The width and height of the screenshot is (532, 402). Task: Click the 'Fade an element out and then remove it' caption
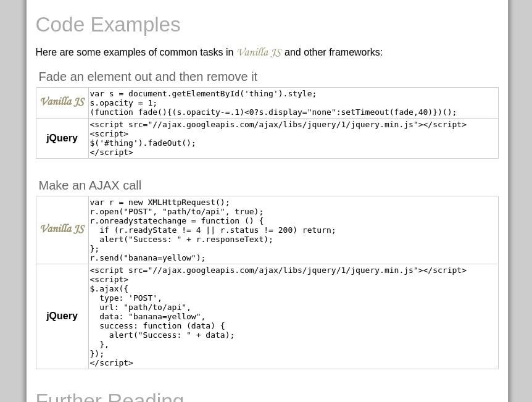click(148, 77)
